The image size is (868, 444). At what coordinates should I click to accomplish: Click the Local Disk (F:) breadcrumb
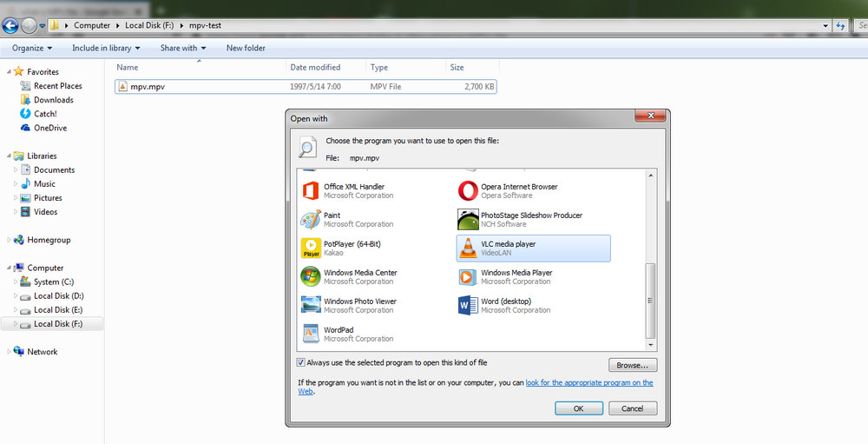click(x=150, y=25)
